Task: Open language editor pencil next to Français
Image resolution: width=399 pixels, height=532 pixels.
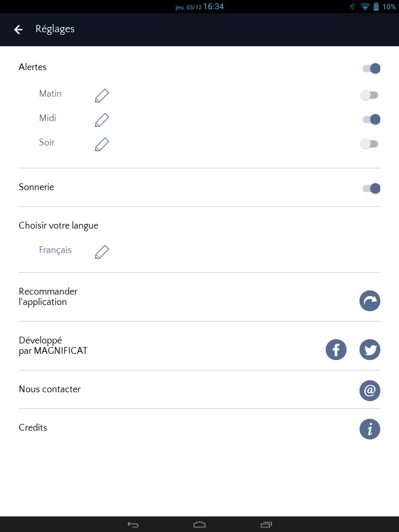Action: click(x=102, y=251)
